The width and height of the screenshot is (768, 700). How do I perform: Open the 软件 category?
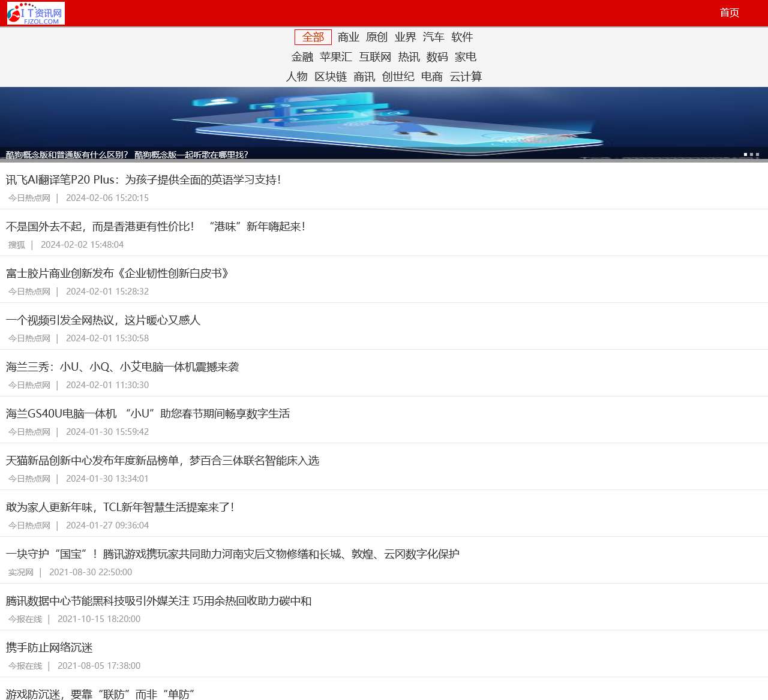coord(462,37)
